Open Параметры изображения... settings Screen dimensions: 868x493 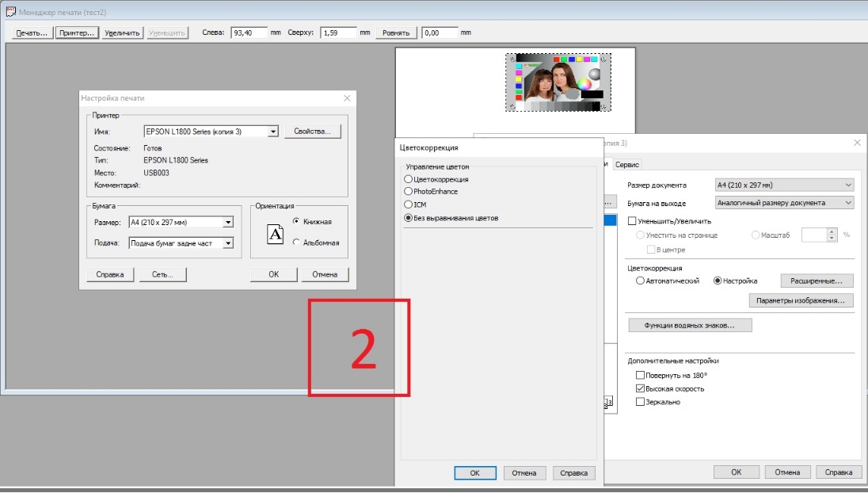pos(801,300)
